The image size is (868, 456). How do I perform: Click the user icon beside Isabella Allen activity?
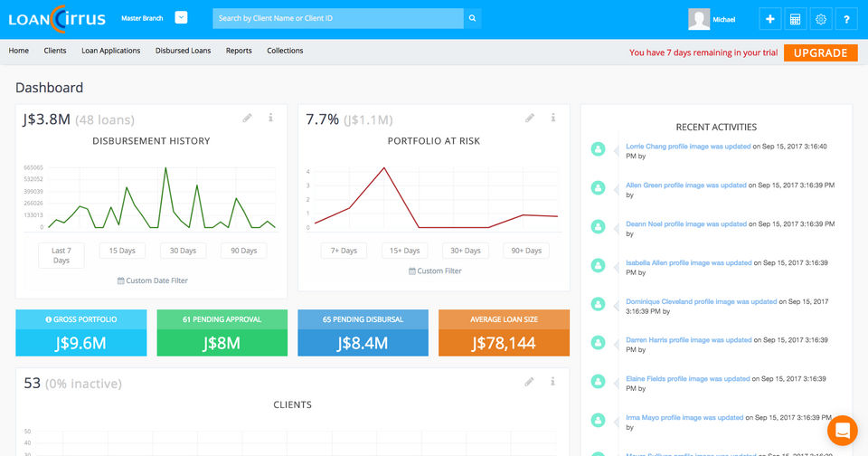(x=598, y=265)
